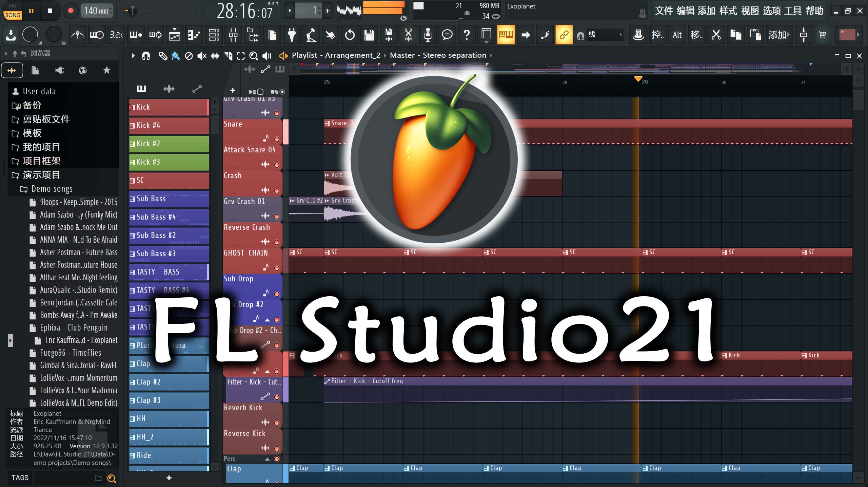The height and width of the screenshot is (487, 868).
Task: Click the playlist snap magnet icon
Action: coord(146,56)
